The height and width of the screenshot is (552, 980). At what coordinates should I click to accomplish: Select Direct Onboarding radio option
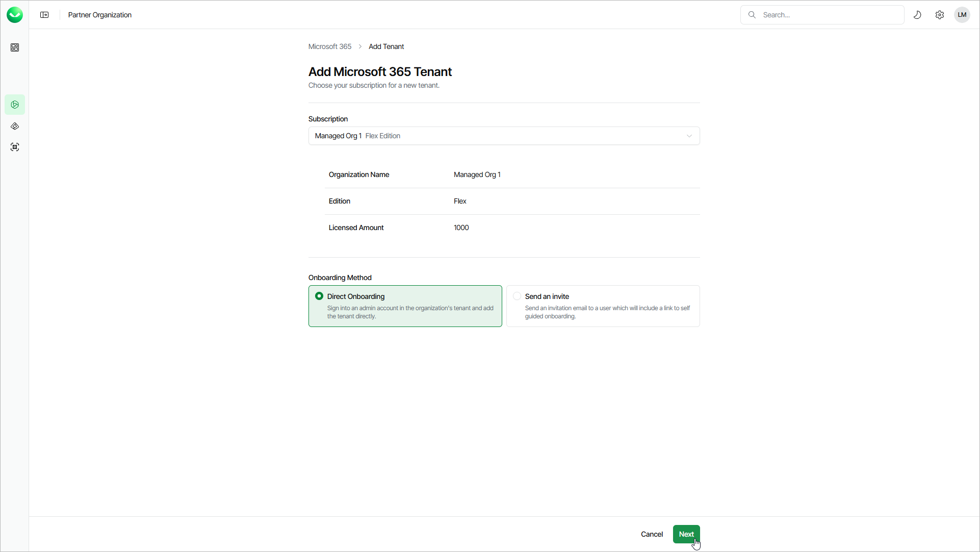(319, 296)
